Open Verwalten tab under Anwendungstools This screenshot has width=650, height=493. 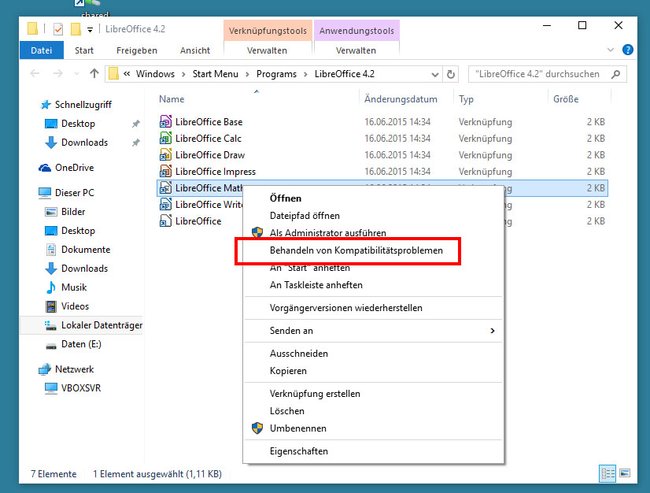coord(356,50)
